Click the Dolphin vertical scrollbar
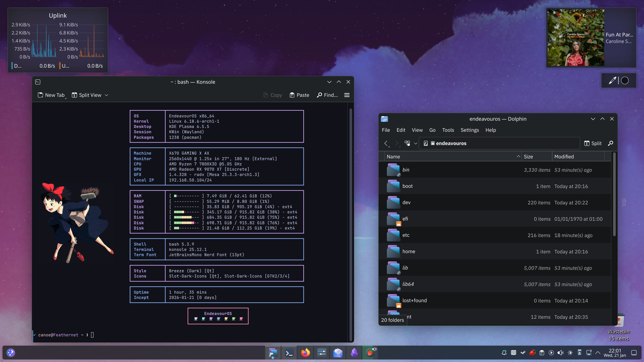The height and width of the screenshot is (362, 644). click(614, 194)
